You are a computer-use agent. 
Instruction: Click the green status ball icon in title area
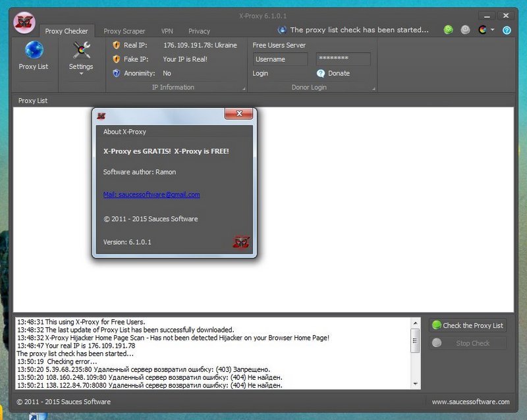pyautogui.click(x=448, y=30)
